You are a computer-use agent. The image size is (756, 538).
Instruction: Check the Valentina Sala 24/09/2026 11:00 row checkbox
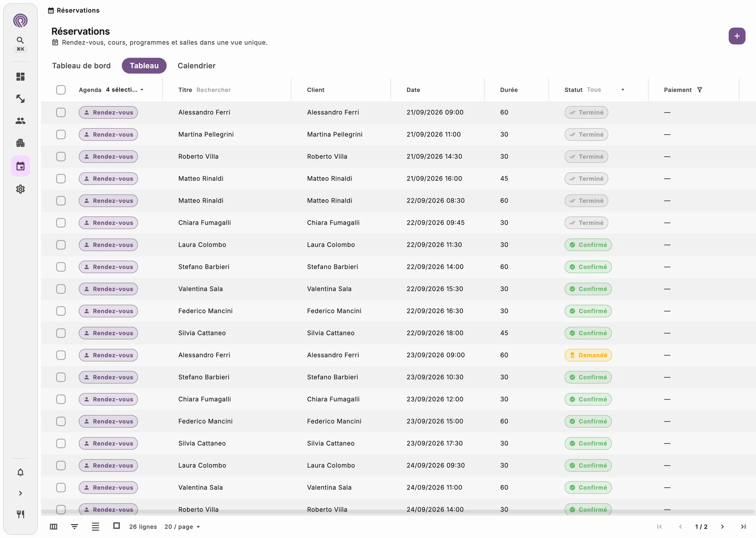pos(61,488)
